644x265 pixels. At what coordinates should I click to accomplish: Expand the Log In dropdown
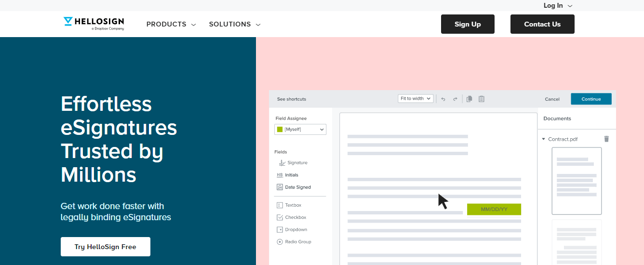558,6
